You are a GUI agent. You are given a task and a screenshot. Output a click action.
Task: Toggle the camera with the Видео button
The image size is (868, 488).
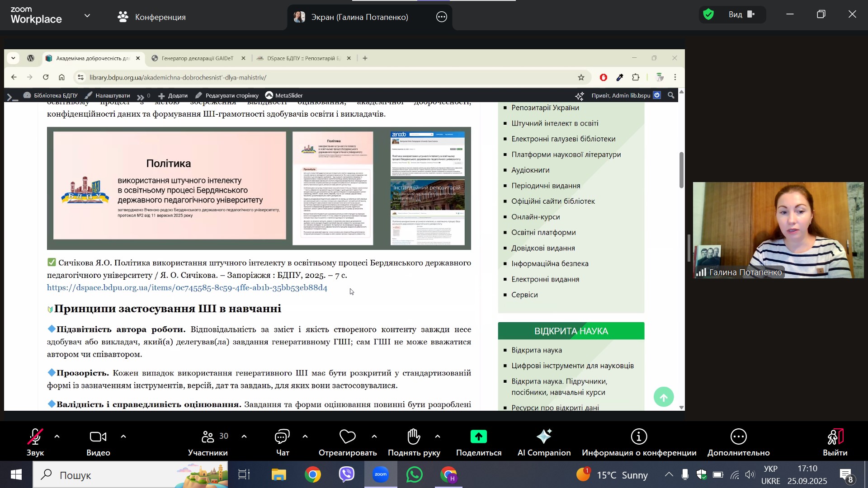[98, 437]
